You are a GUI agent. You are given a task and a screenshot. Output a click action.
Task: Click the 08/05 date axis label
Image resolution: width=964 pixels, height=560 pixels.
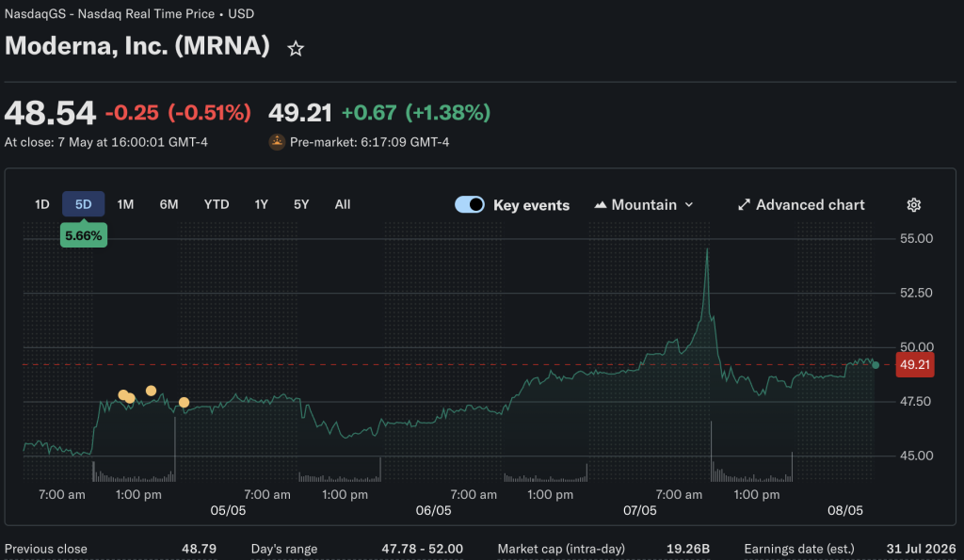coord(845,511)
